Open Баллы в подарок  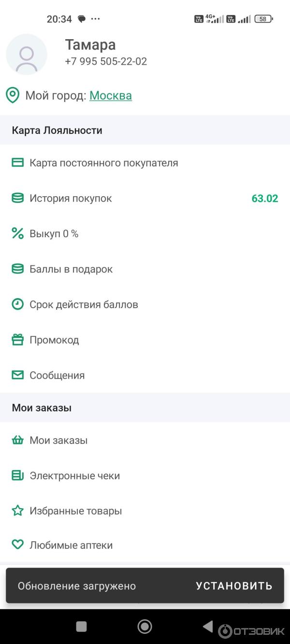click(71, 269)
